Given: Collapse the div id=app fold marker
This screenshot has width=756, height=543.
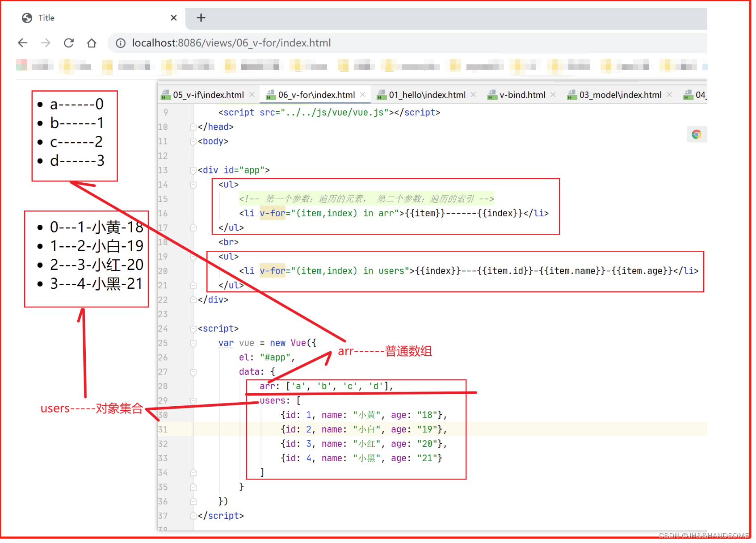Looking at the screenshot, I should tap(193, 170).
